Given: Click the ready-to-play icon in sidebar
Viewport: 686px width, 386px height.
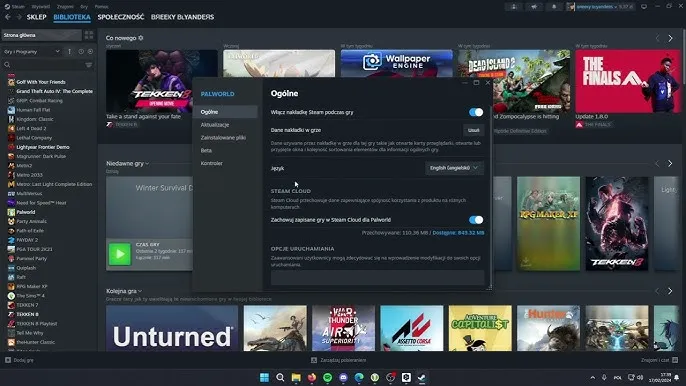Looking at the screenshot, I should [90, 52].
